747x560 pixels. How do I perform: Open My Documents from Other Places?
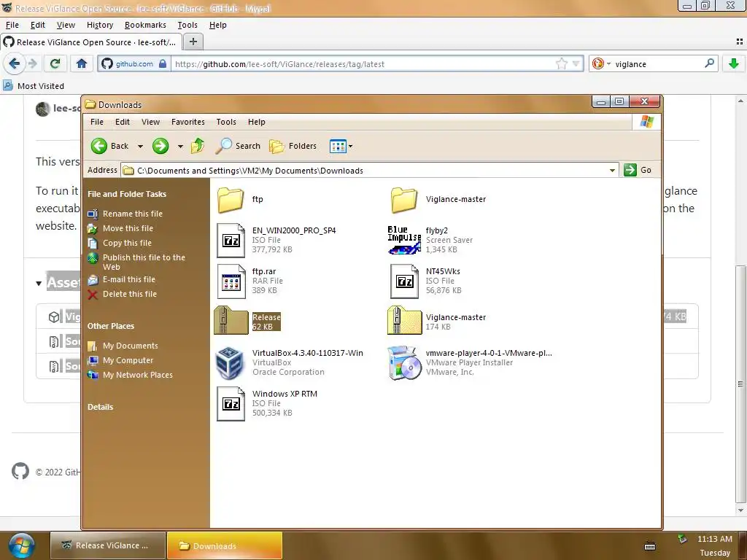coord(130,346)
